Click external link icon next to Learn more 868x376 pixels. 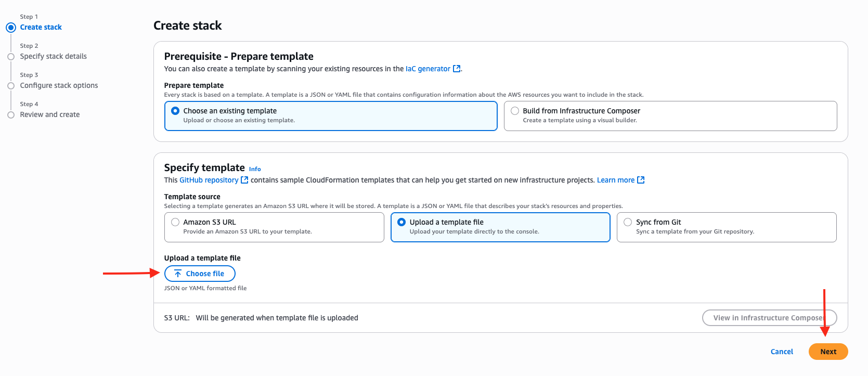click(641, 180)
